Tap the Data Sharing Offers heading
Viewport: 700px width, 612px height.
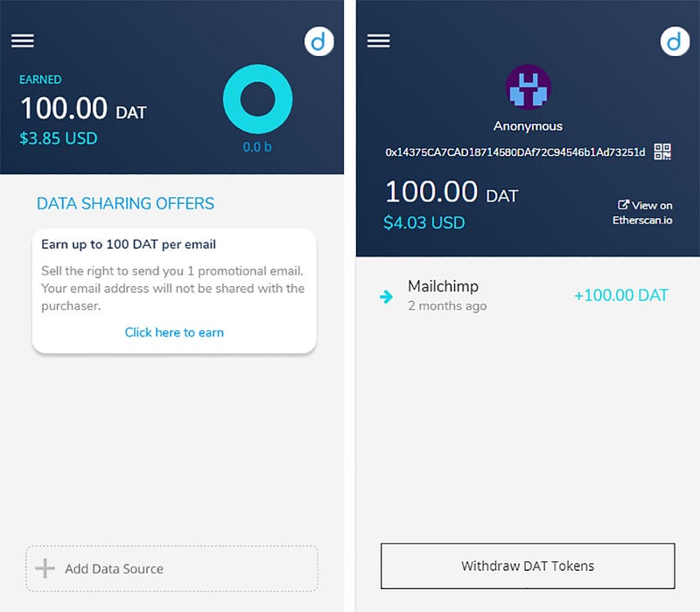coord(125,203)
